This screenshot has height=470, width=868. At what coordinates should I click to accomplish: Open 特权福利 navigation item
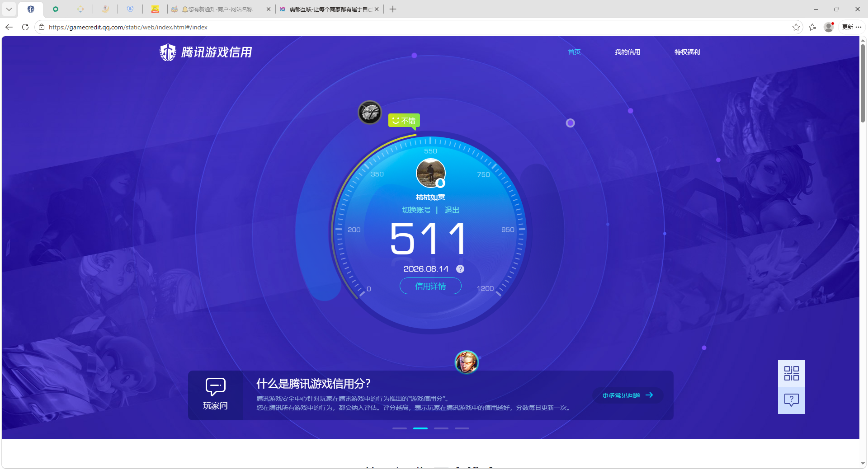(x=687, y=52)
